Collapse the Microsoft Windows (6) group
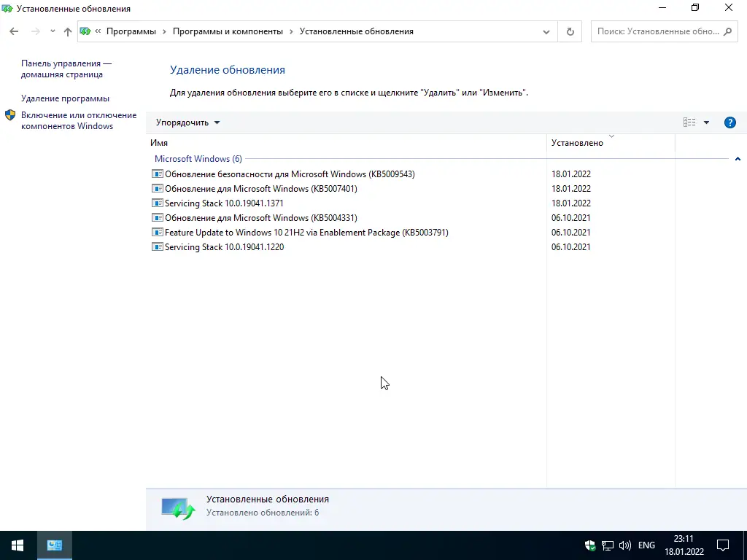The image size is (747, 560). point(738,158)
